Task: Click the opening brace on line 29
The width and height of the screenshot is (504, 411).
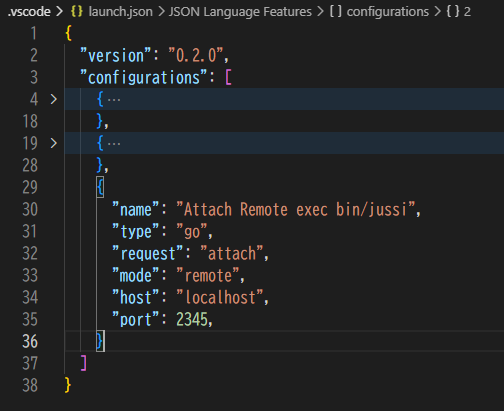Action: pyautogui.click(x=100, y=187)
